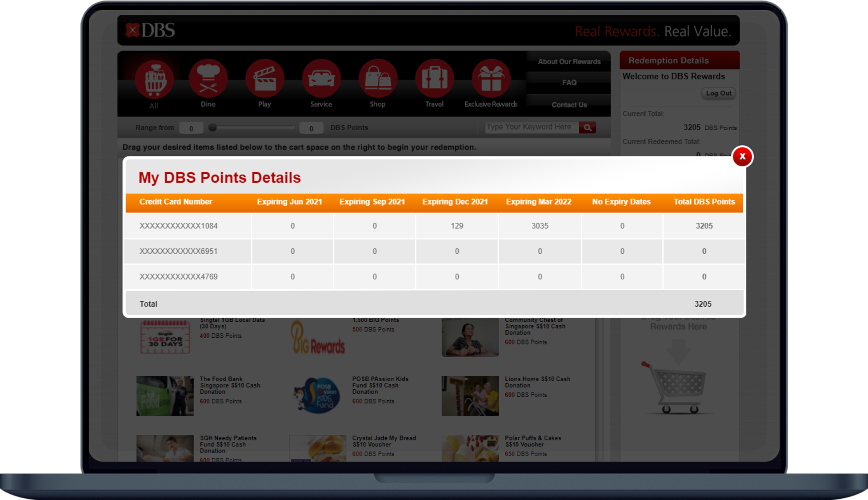
Task: Open The Food Bank Singapore thumbnail
Action: (x=165, y=396)
